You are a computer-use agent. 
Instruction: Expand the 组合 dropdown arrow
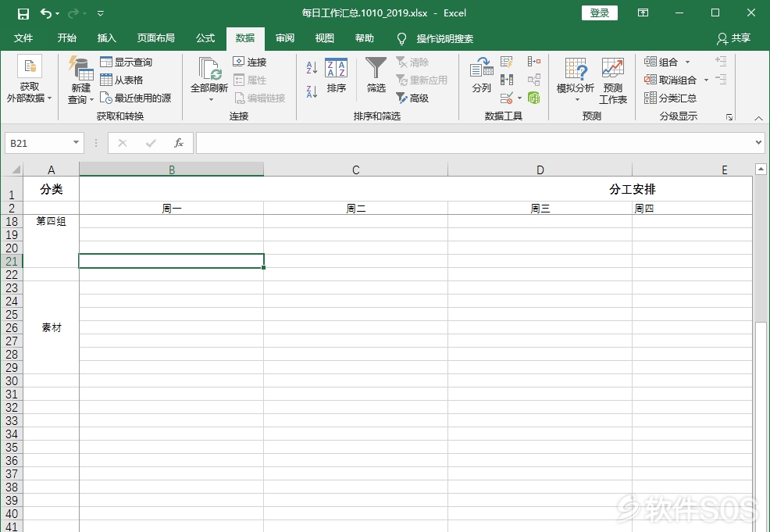[687, 62]
